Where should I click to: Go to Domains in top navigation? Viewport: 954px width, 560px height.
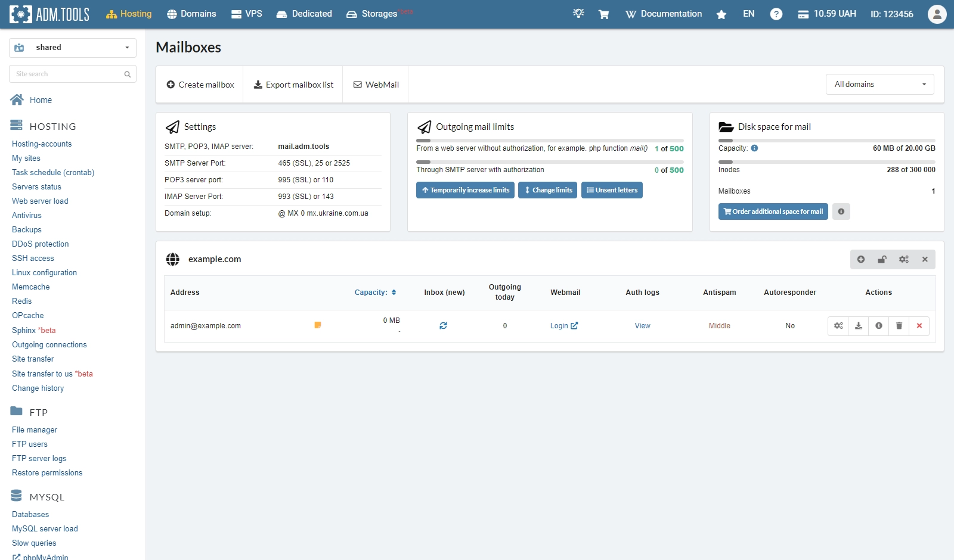[x=191, y=14]
